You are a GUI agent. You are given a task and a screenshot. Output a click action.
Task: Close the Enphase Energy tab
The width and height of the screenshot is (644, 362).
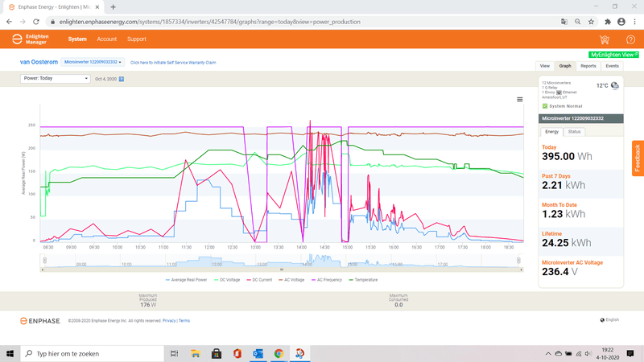point(97,7)
